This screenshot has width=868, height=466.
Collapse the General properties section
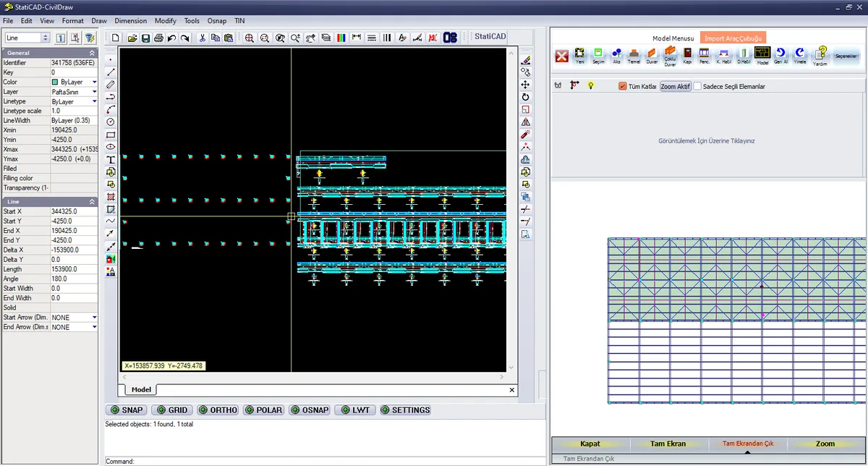pos(92,54)
